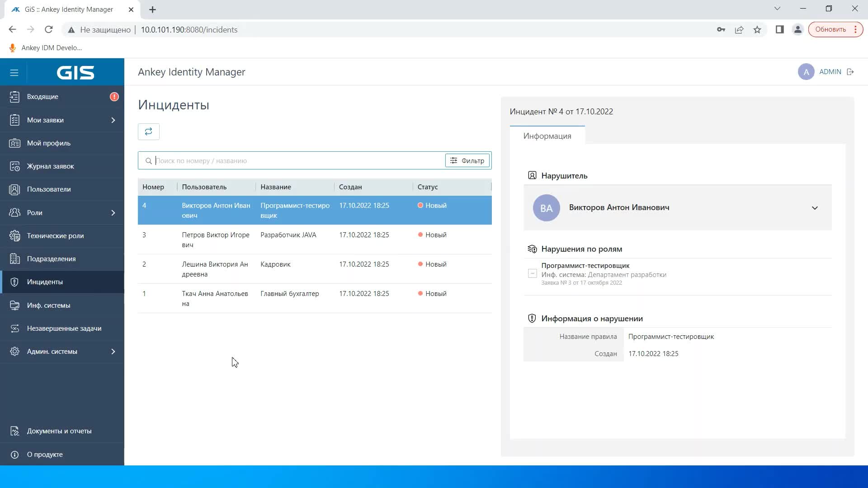Image resolution: width=868 pixels, height=488 pixels.
Task: Open the tab search dropdown arrow
Action: point(777,9)
